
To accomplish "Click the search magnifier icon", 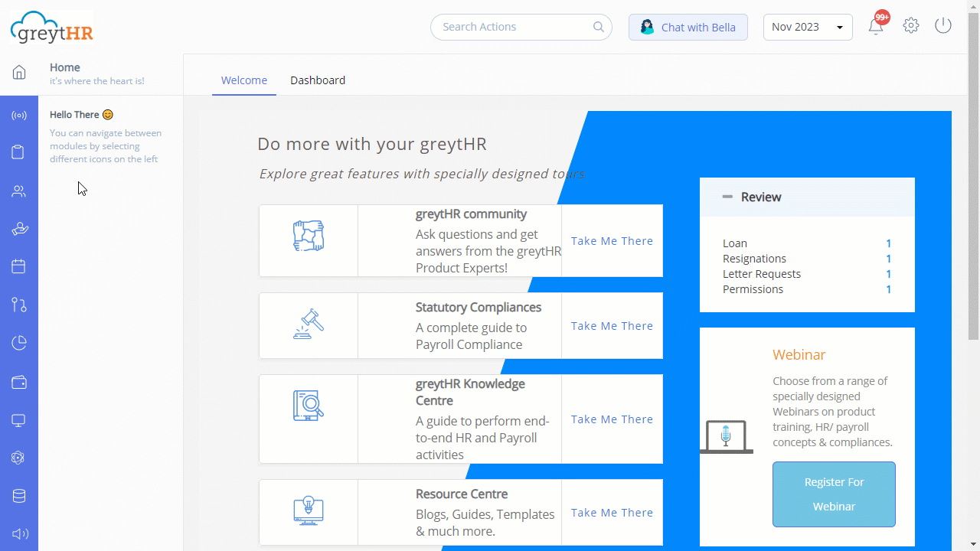I will coord(599,27).
